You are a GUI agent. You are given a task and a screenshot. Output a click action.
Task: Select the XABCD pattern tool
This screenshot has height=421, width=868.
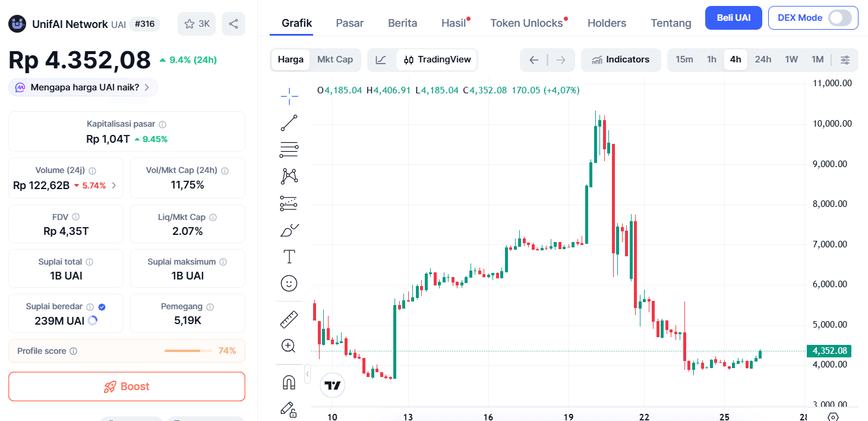click(289, 175)
